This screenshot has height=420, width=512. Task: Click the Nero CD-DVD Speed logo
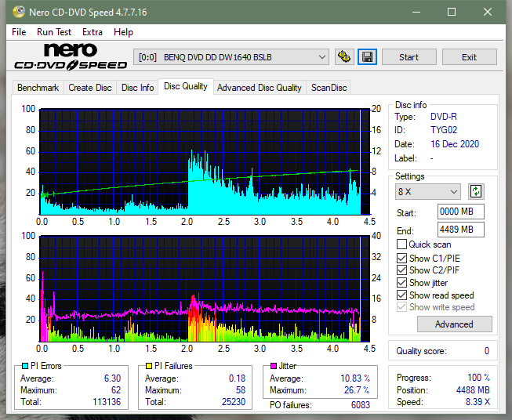[71, 56]
